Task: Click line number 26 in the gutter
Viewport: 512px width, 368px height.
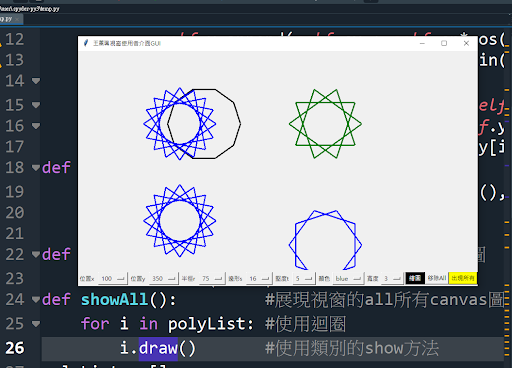Action: coord(15,348)
